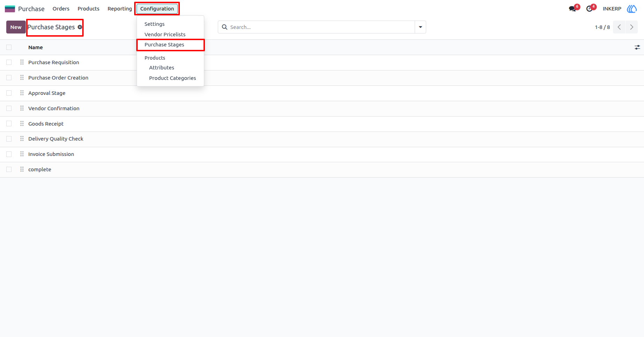Check the Vendor Confirmation row checkbox
The image size is (644, 337).
(x=9, y=108)
